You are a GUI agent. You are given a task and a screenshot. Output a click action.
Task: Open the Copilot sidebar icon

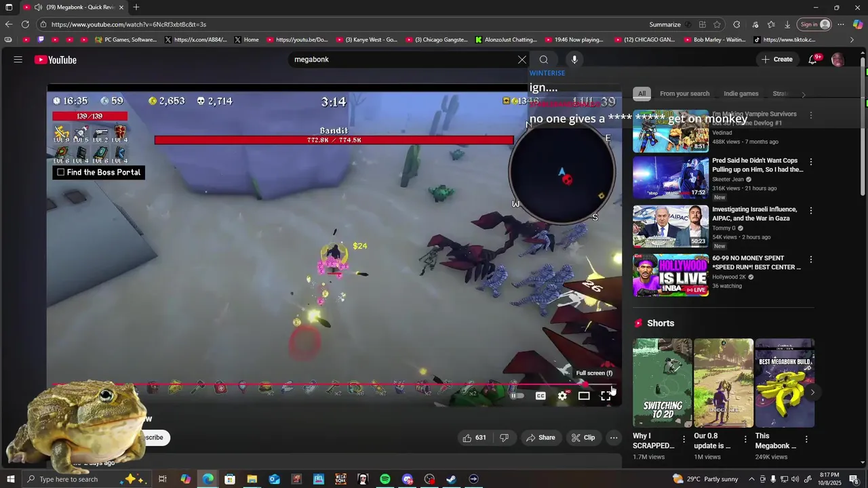pyautogui.click(x=858, y=24)
